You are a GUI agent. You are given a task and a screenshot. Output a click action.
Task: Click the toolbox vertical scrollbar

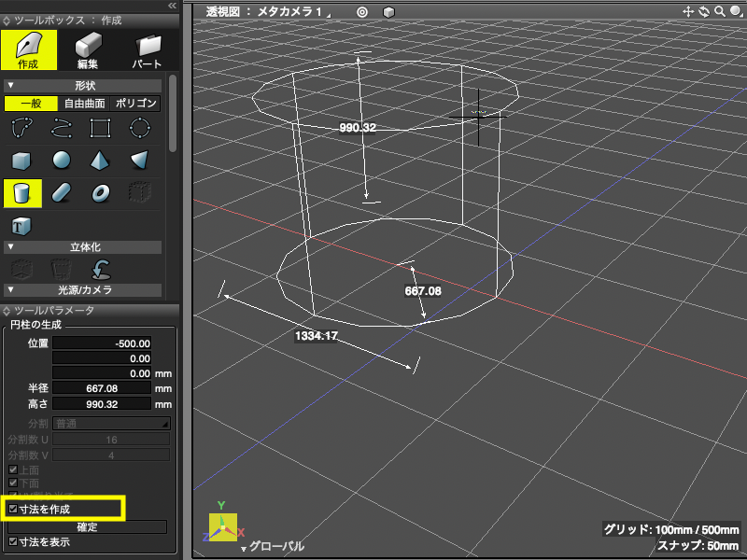point(173,113)
